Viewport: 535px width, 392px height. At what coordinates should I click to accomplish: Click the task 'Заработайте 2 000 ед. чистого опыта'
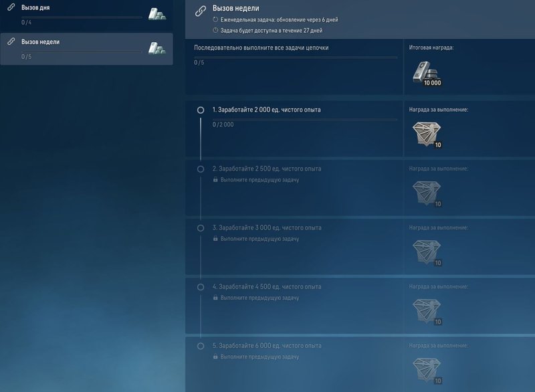(x=271, y=109)
